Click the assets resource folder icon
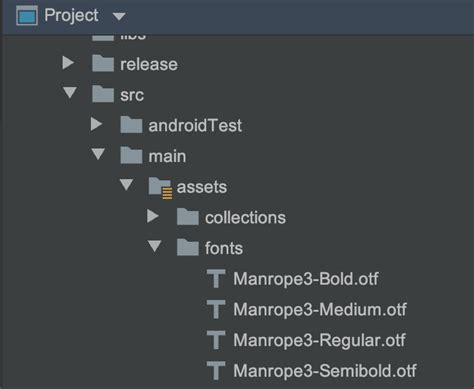 pos(160,188)
